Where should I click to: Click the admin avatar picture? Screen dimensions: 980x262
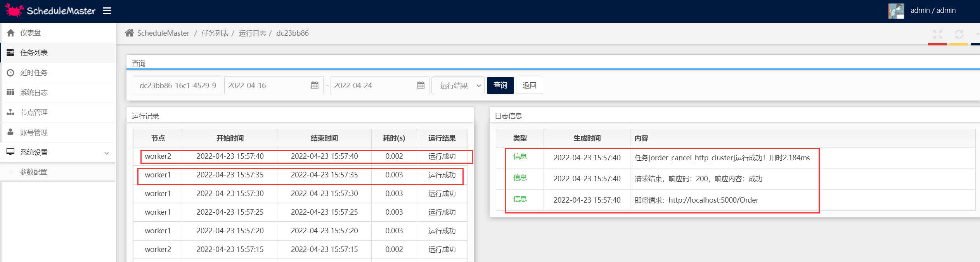(896, 11)
